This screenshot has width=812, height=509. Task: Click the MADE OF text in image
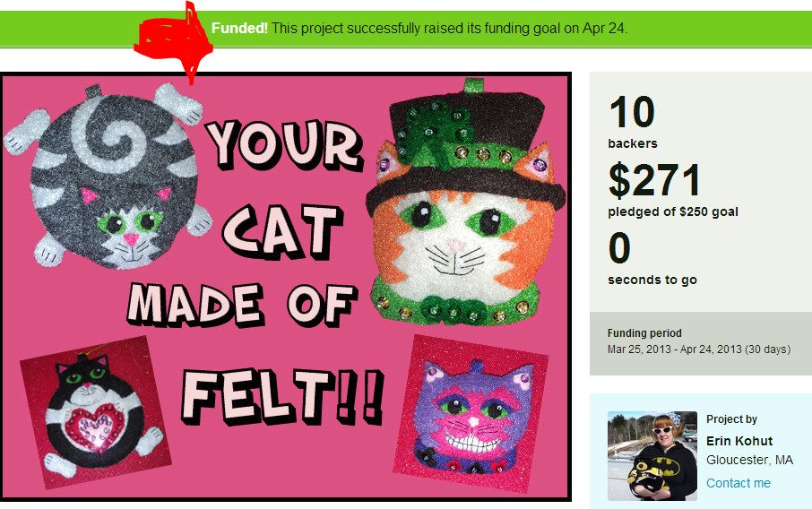[x=242, y=305]
